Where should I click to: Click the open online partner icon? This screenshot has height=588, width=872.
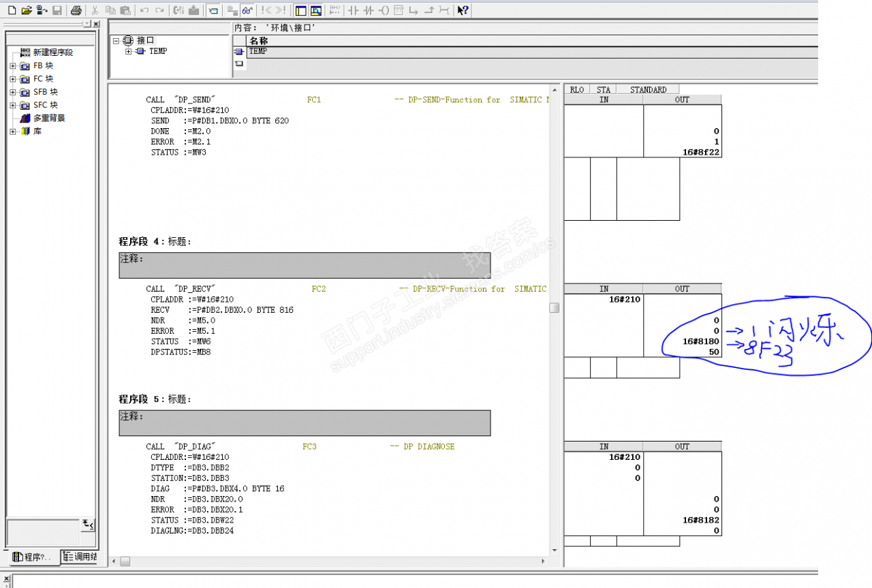(x=42, y=10)
